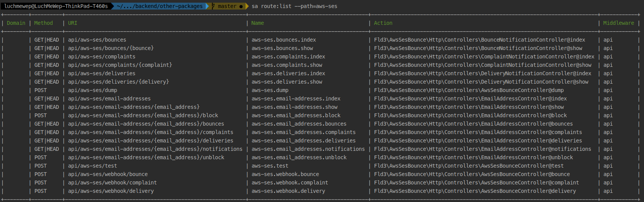
Task: Click the git branch icon before master
Action: pyautogui.click(x=213, y=6)
